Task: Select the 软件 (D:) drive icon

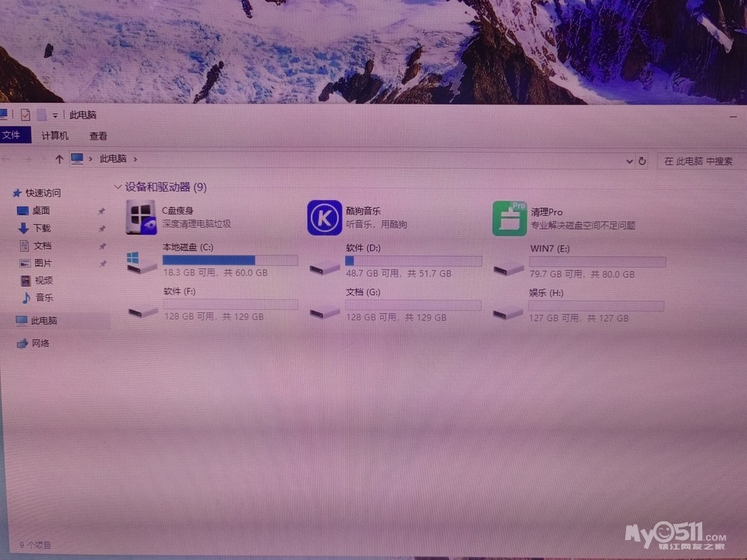Action: tap(324, 265)
